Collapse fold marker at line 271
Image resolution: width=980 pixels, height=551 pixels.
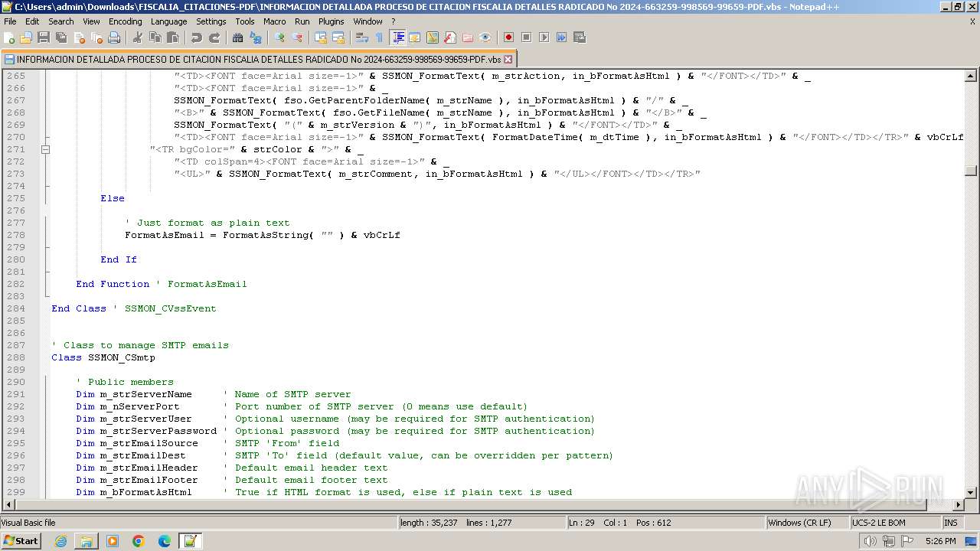(45, 149)
